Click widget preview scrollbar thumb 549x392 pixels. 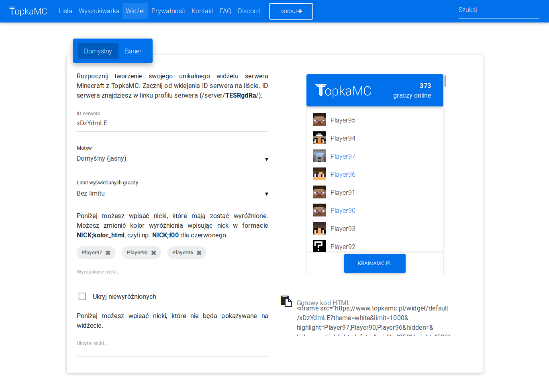445,81
